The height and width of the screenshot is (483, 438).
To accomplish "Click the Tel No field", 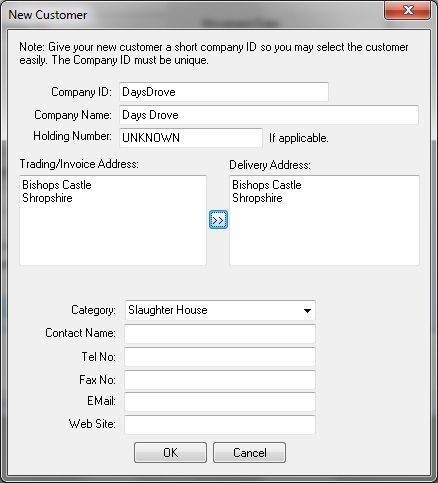I will click(220, 357).
